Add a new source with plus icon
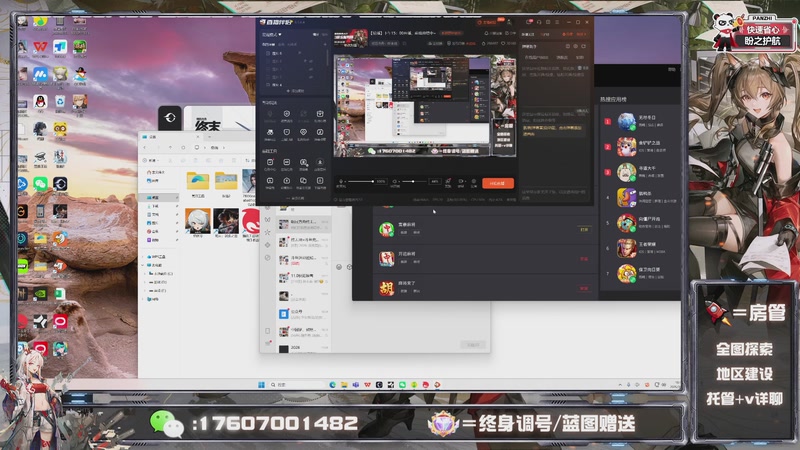 click(325, 44)
